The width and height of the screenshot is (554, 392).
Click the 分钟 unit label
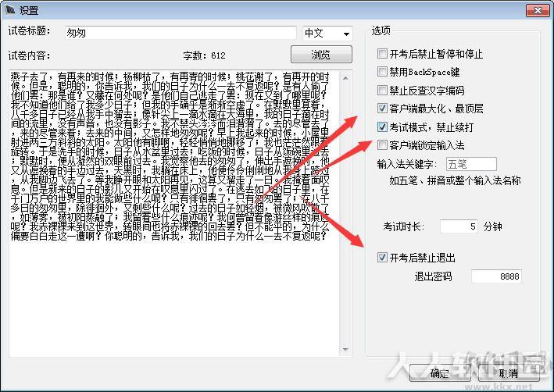click(x=493, y=226)
